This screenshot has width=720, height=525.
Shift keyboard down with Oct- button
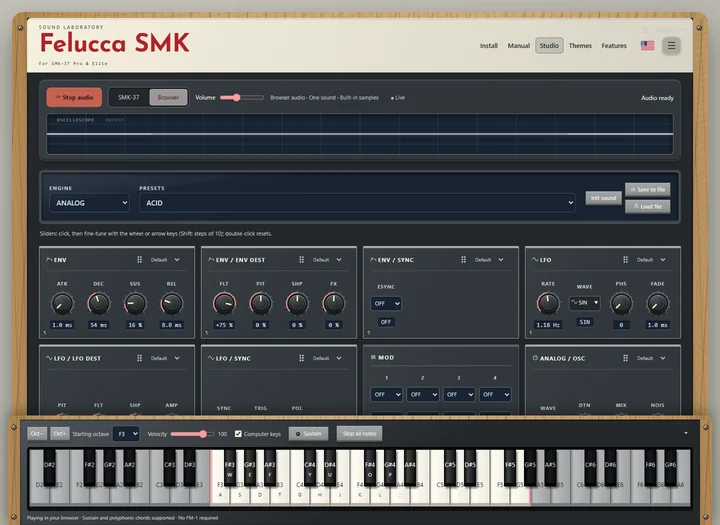click(x=37, y=434)
